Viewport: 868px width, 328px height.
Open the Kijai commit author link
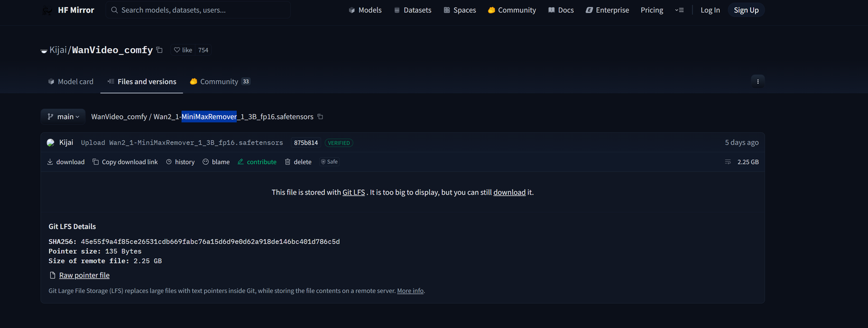click(66, 143)
